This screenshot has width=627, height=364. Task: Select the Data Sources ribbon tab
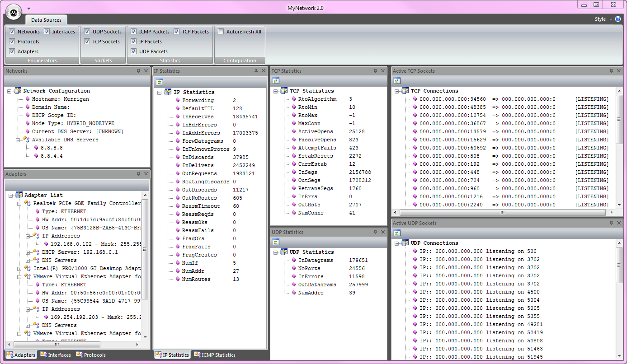(x=46, y=20)
